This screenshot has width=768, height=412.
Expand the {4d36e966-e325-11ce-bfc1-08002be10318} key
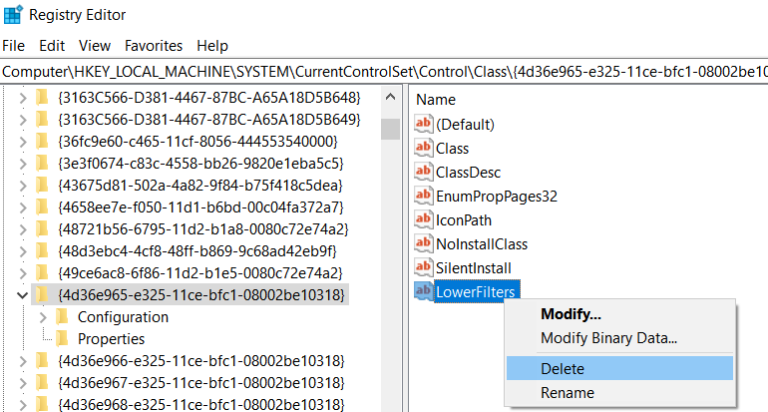22,360
